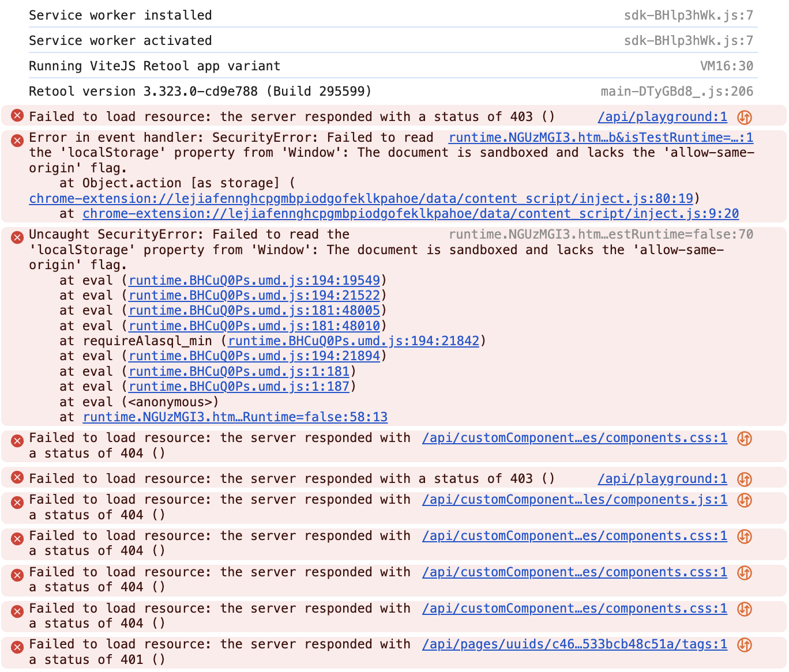Open the /api/pages/uuids tags:1 link

tap(574, 644)
